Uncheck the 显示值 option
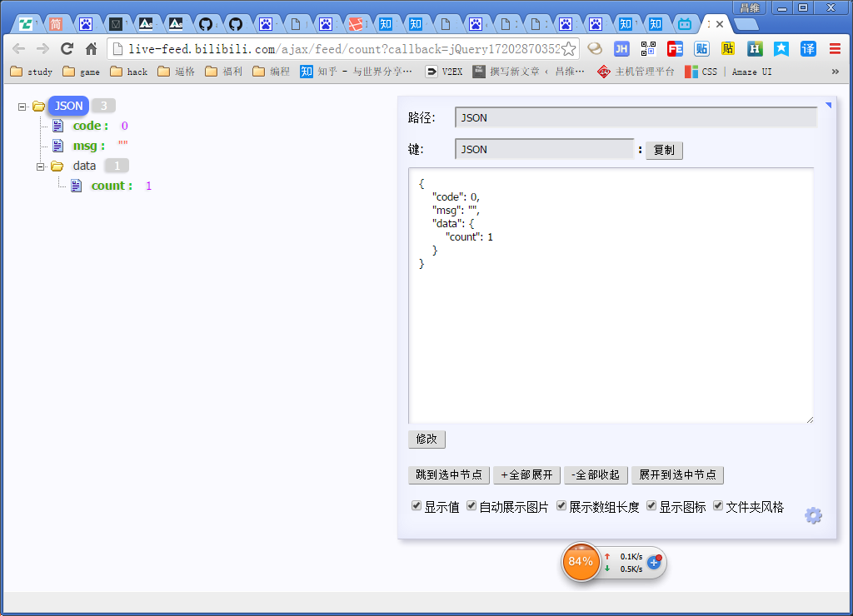Screen dimensions: 853x616 (416, 505)
